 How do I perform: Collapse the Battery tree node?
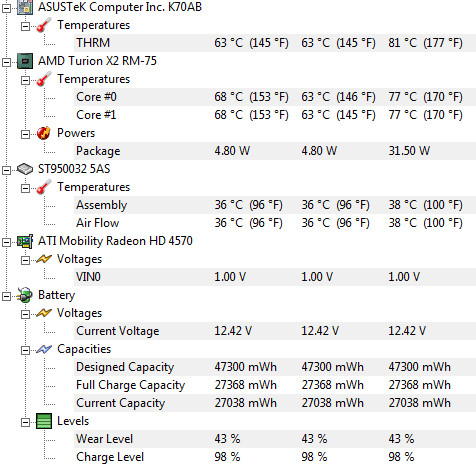coord(7,296)
